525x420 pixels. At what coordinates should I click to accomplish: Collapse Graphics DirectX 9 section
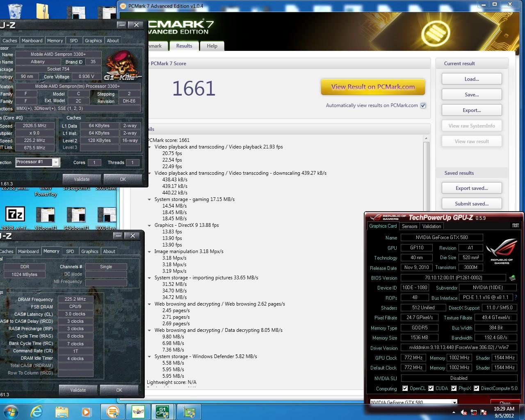[150, 225]
